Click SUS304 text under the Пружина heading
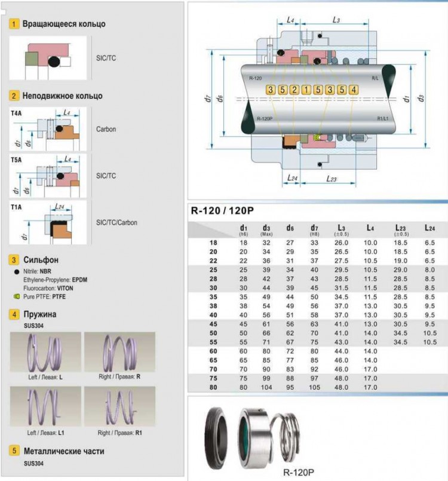 click(x=33, y=326)
